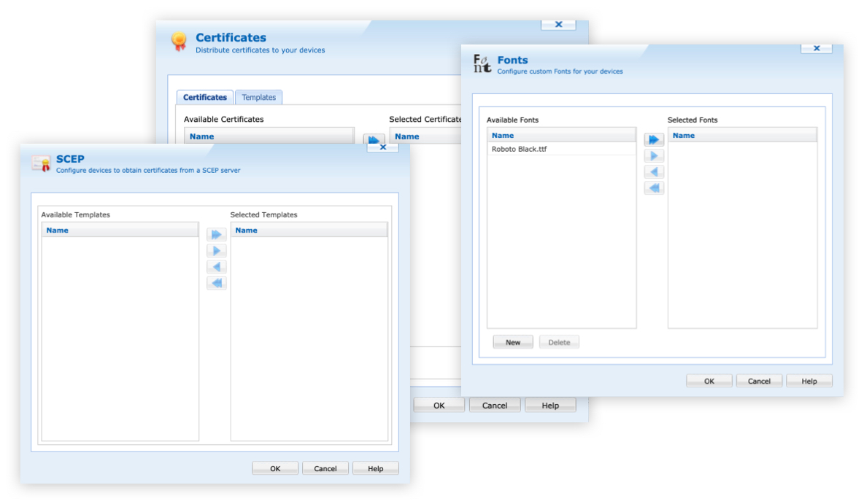Select the Certificates tab
The image size is (864, 504).
(204, 97)
